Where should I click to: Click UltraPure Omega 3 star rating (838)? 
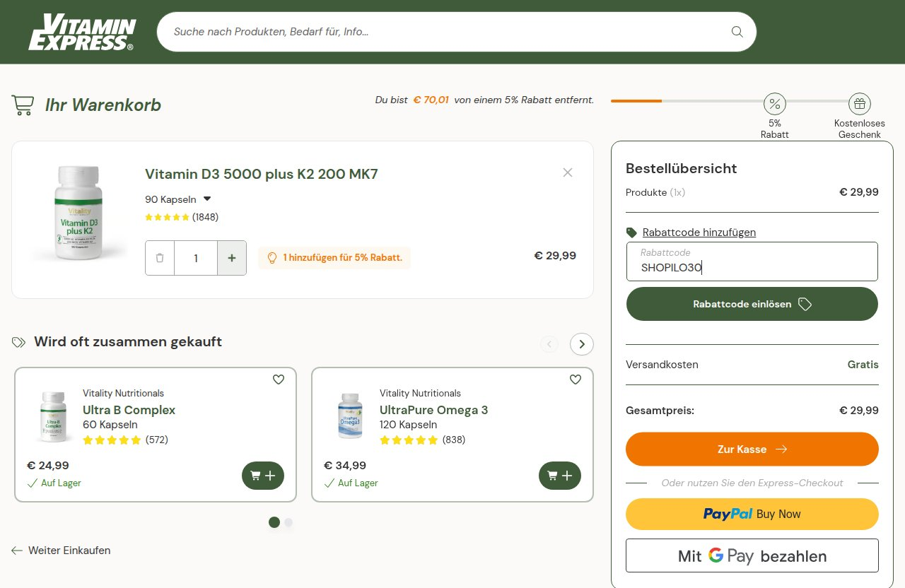[422, 440]
